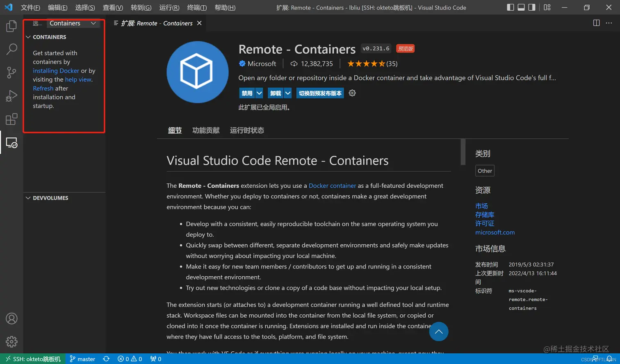Open the dropdown arrow beside 卸载
Screen dimensions: 620x364
click(x=288, y=93)
